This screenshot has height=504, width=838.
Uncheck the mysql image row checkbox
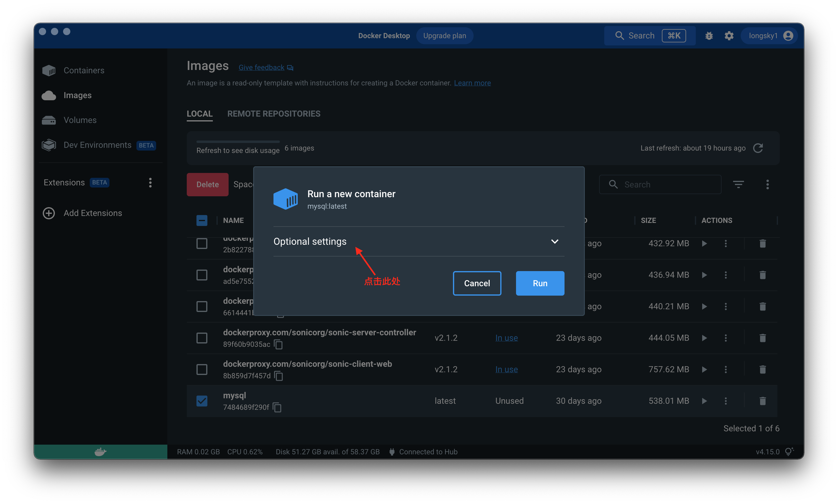click(x=202, y=401)
